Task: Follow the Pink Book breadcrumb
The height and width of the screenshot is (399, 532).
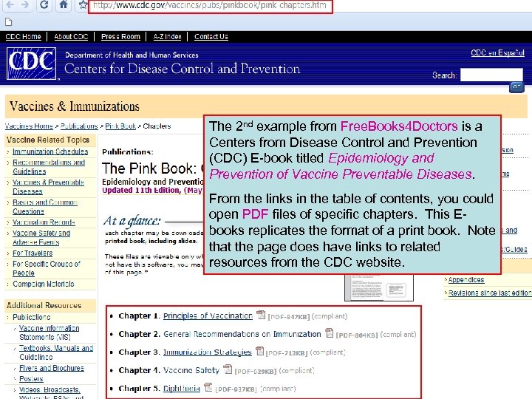Action: [x=120, y=126]
